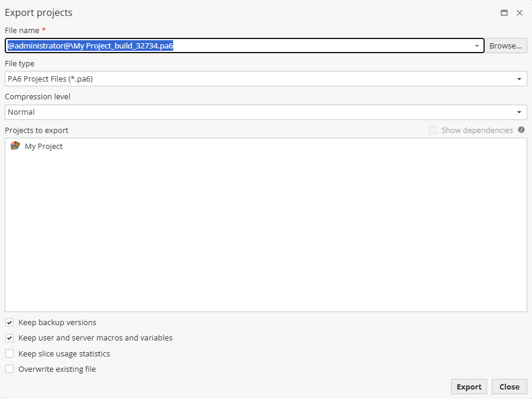This screenshot has height=399, width=532.
Task: Uncheck Keep user and server macros and variables
Action: [9, 338]
